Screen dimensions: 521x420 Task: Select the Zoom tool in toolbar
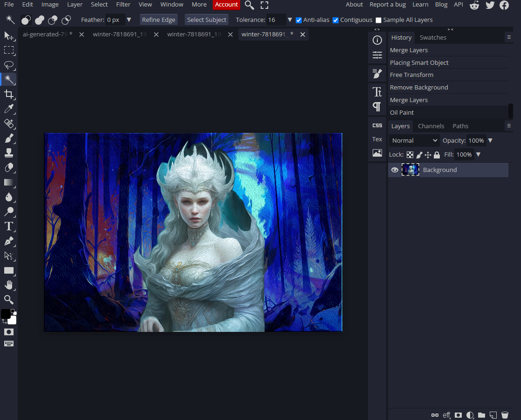(9, 300)
